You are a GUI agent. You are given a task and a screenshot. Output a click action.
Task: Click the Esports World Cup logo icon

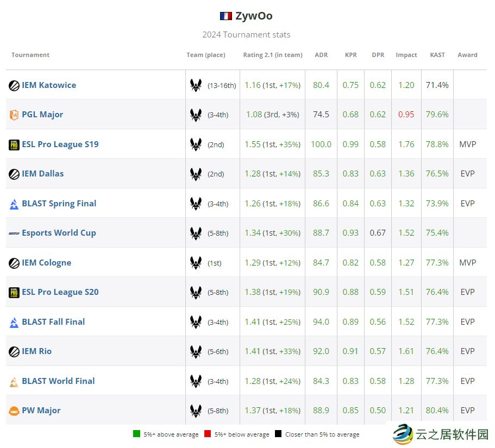tap(14, 234)
